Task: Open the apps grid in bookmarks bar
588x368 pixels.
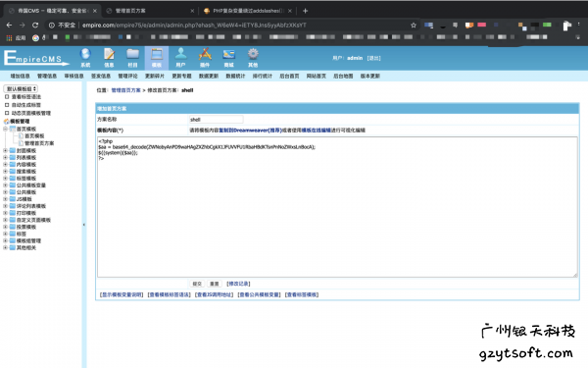Action: click(10, 37)
